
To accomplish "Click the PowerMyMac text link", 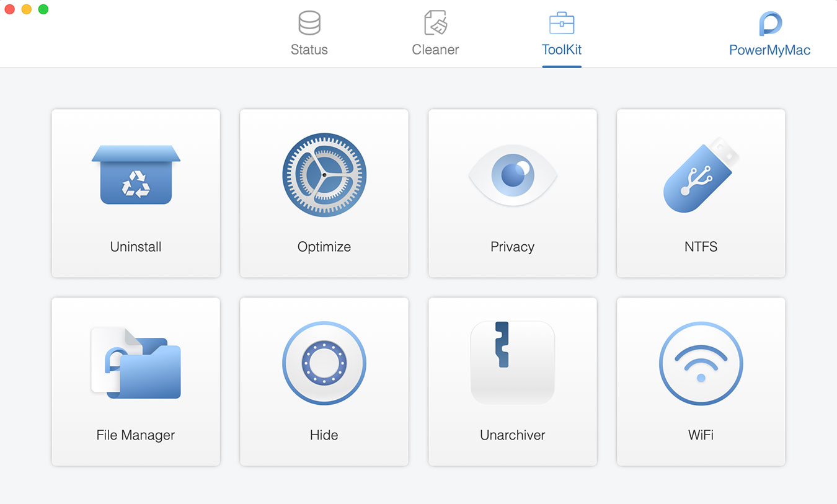I will pyautogui.click(x=769, y=50).
